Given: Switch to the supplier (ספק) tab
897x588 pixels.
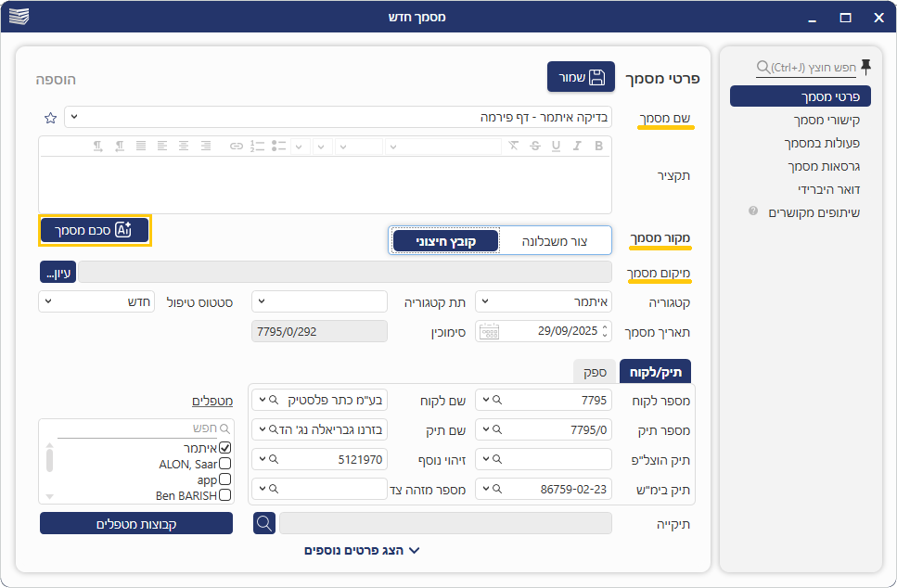Looking at the screenshot, I should [595, 372].
